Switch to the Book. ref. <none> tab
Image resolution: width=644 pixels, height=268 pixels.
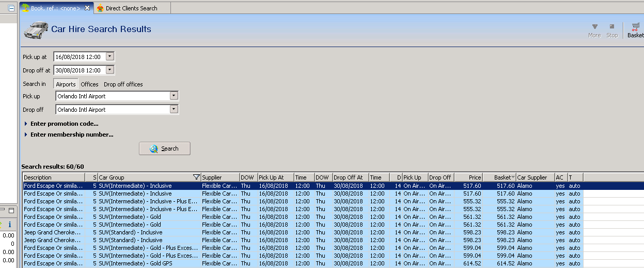[56, 8]
